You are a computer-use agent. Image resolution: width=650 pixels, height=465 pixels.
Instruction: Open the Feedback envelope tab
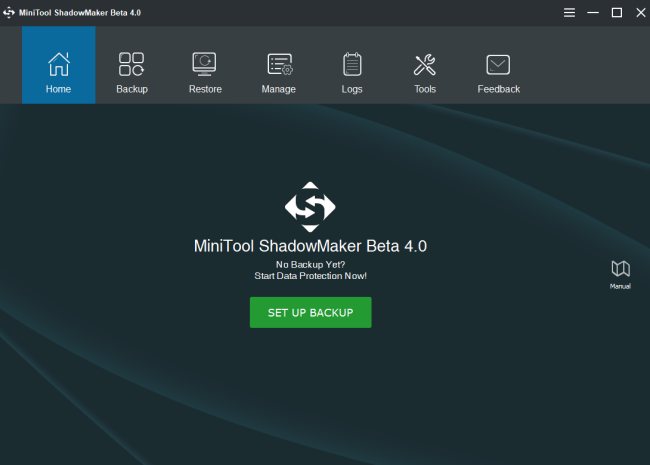498,65
